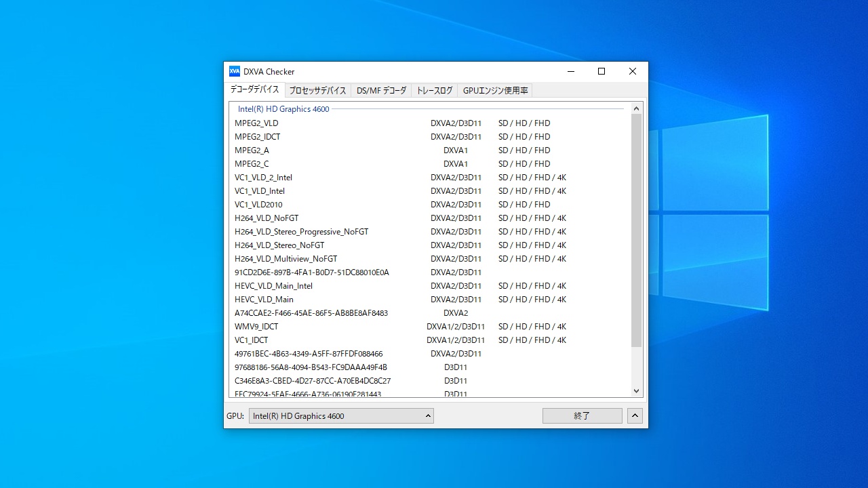Click the DXVA1 value in the MPEG2_A row

coord(456,150)
